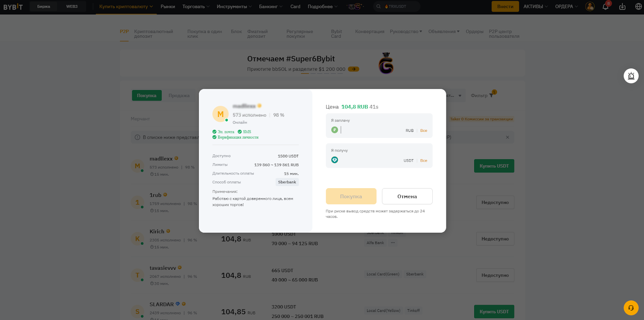
Task: Expand the Объявления submenu
Action: [x=444, y=31]
